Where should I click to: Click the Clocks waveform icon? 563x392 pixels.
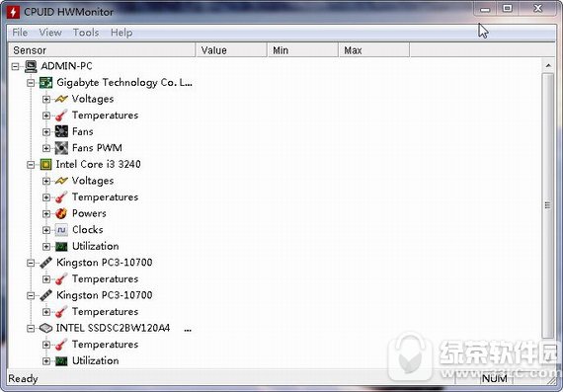pos(61,230)
